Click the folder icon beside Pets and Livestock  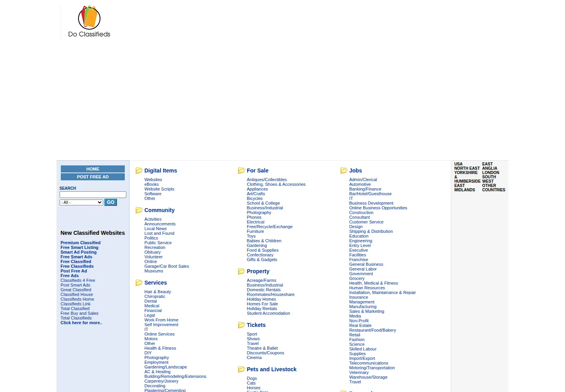[x=241, y=369]
